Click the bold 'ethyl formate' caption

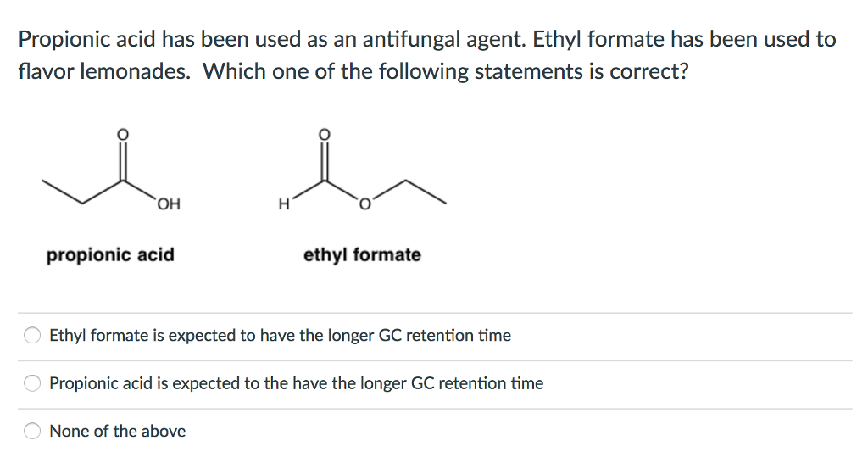[x=362, y=255]
